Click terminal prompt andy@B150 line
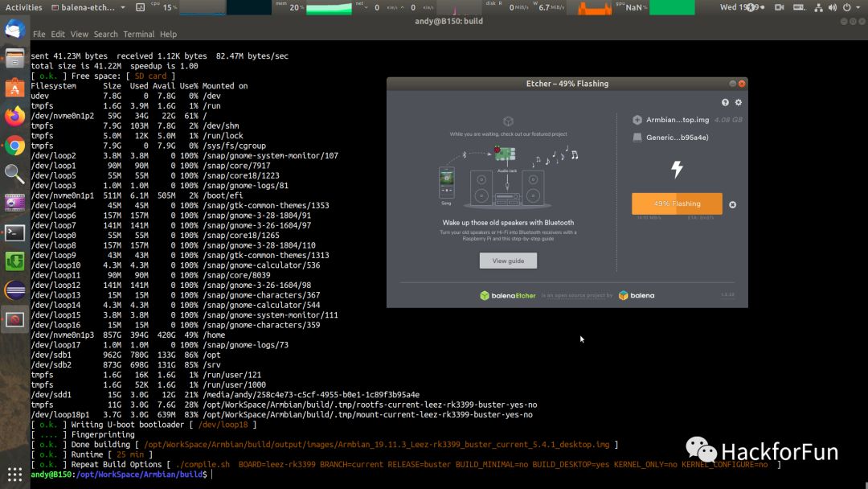The image size is (868, 489). 119,475
